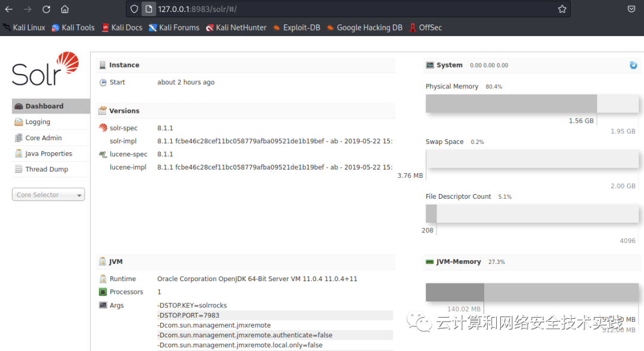The image size is (644, 351).
Task: Refresh System stats with the reload icon
Action: click(x=633, y=65)
